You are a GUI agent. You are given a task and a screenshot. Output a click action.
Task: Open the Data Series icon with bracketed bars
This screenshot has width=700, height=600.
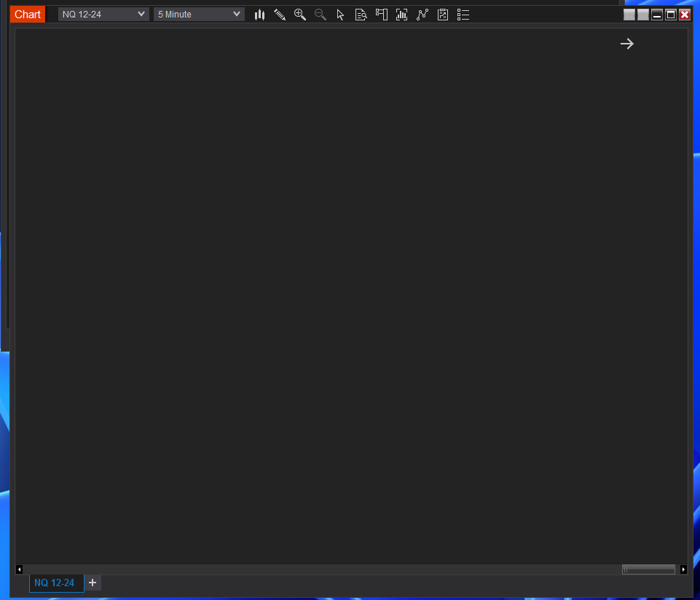[402, 15]
